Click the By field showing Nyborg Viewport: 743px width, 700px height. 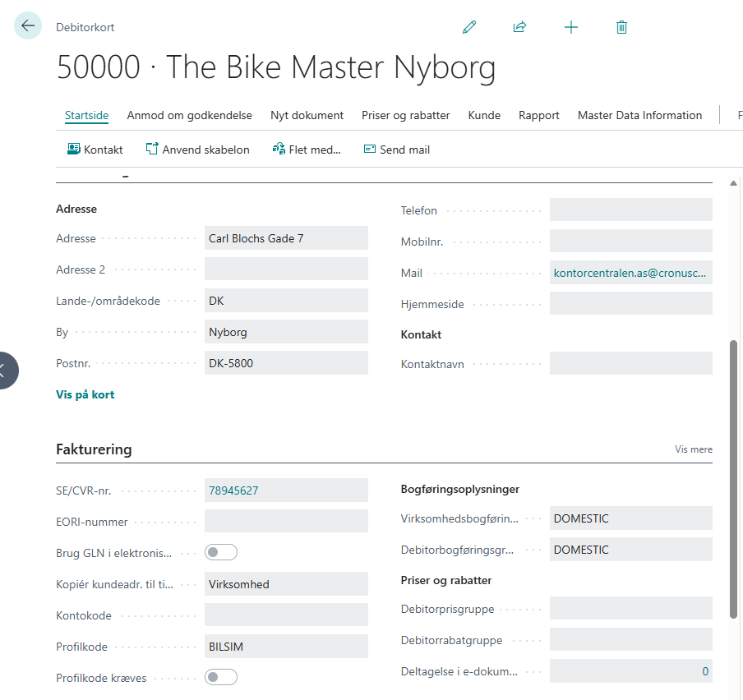(286, 332)
